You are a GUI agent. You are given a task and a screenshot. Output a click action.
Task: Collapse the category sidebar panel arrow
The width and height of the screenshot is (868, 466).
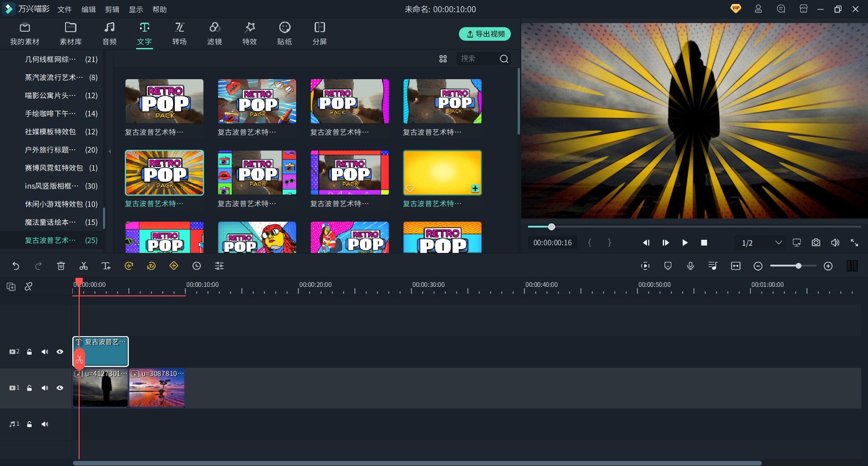tap(110, 151)
